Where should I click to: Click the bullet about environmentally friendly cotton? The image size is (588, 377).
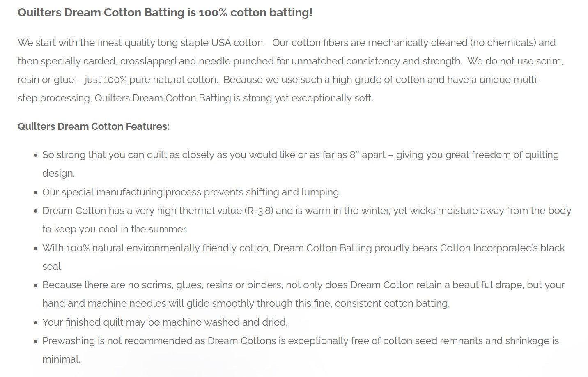[x=303, y=248]
